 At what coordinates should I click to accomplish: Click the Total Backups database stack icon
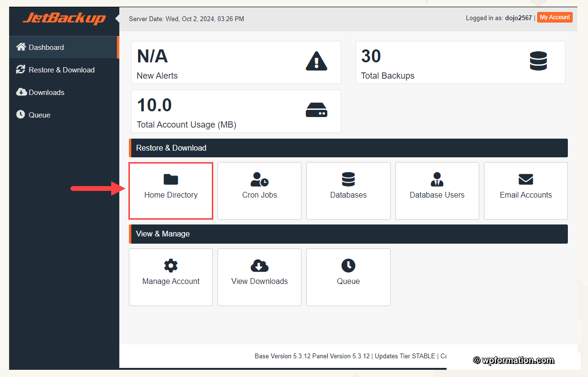tap(538, 61)
